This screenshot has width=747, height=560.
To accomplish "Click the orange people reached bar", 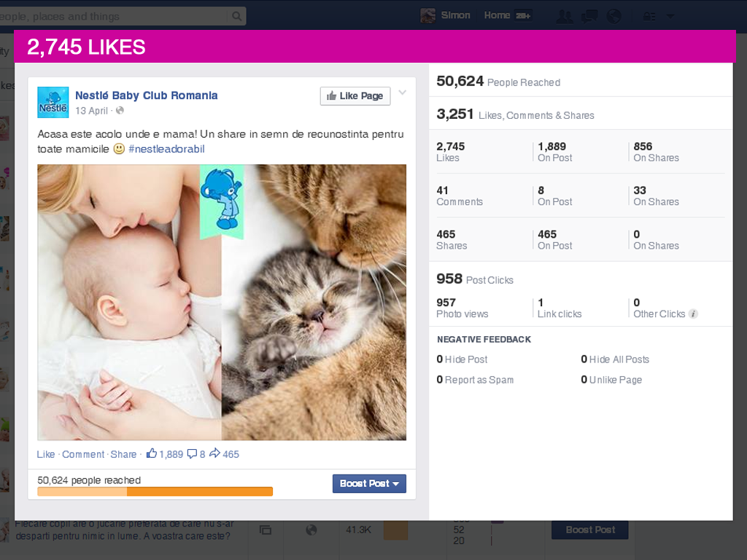I will [155, 491].
